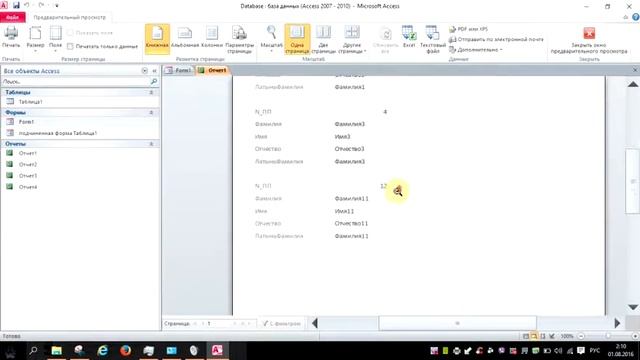Select Одна страница view

297,39
